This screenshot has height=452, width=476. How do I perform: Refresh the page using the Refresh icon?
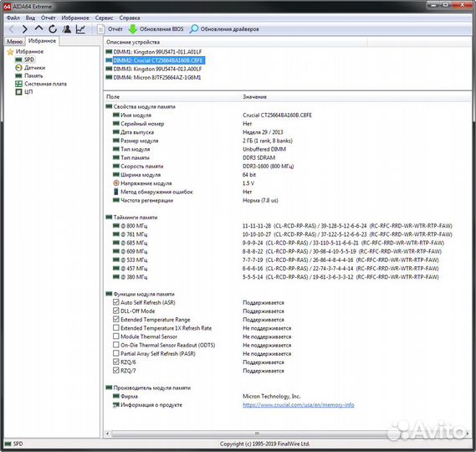click(x=53, y=29)
